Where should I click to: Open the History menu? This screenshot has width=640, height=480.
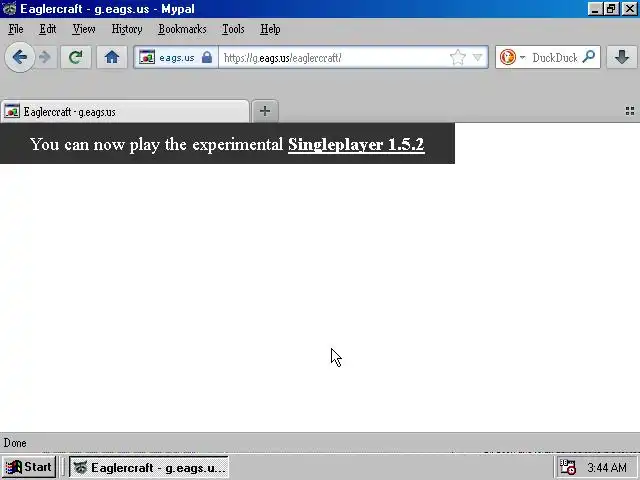point(127,29)
